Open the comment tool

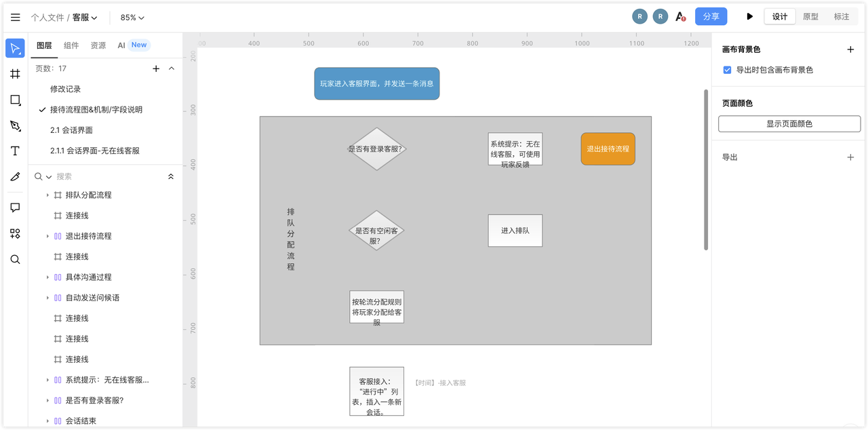click(15, 208)
